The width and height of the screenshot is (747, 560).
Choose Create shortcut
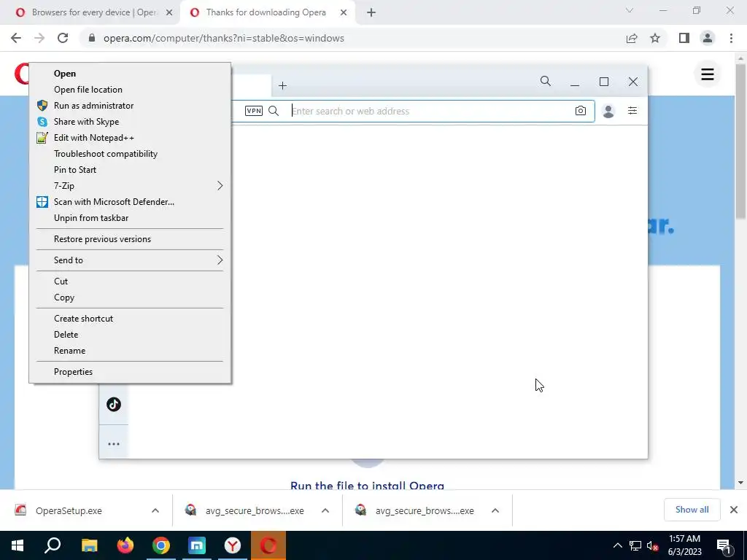[130, 319]
